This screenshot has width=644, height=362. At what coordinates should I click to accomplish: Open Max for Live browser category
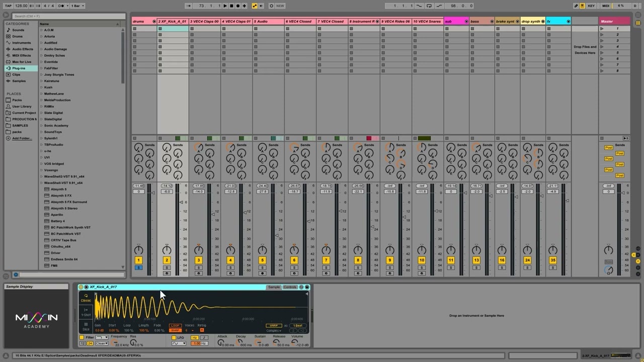[x=22, y=62]
